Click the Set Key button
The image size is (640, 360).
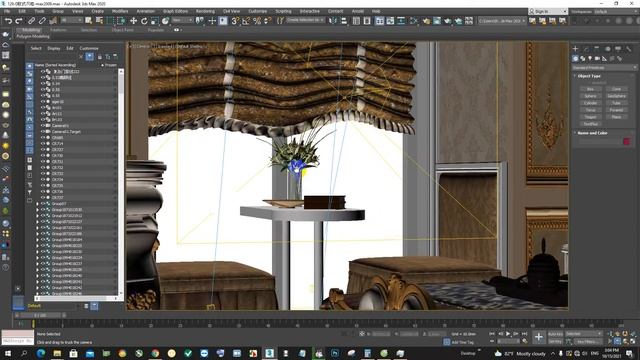pos(555,341)
